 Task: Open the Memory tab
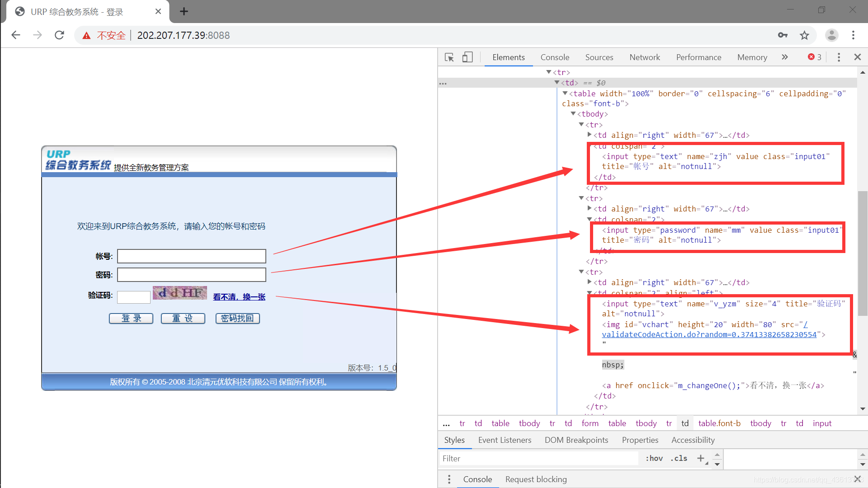tap(752, 57)
